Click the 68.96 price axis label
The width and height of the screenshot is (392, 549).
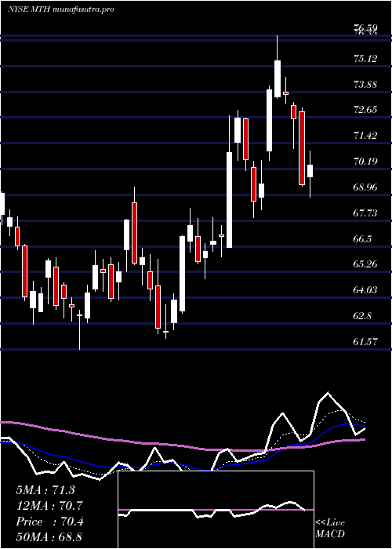click(x=366, y=187)
